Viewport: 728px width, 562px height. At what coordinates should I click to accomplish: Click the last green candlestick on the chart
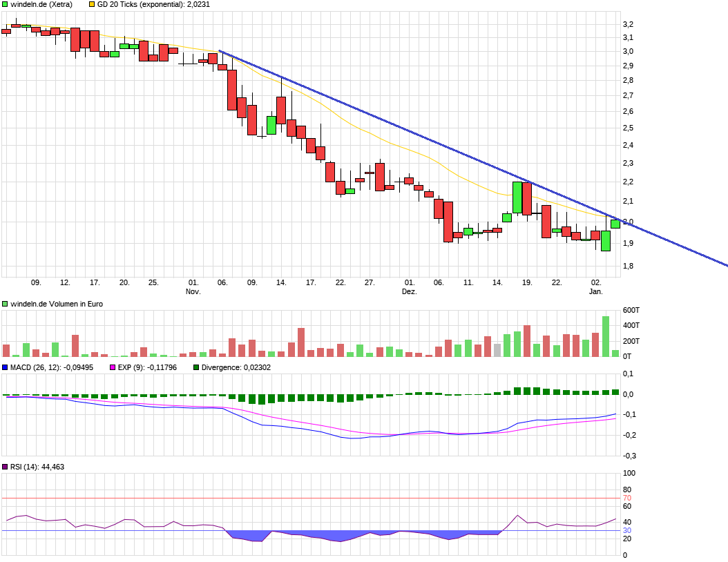615,224
